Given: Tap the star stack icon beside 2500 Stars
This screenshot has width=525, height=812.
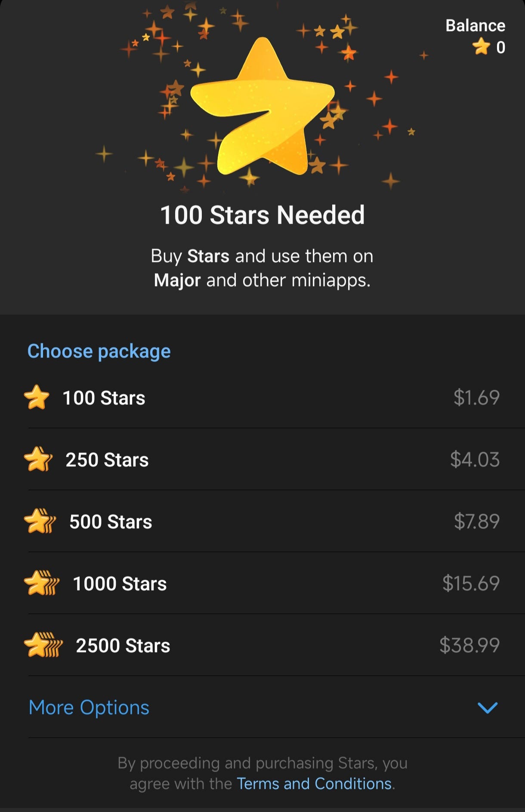Looking at the screenshot, I should pos(43,645).
